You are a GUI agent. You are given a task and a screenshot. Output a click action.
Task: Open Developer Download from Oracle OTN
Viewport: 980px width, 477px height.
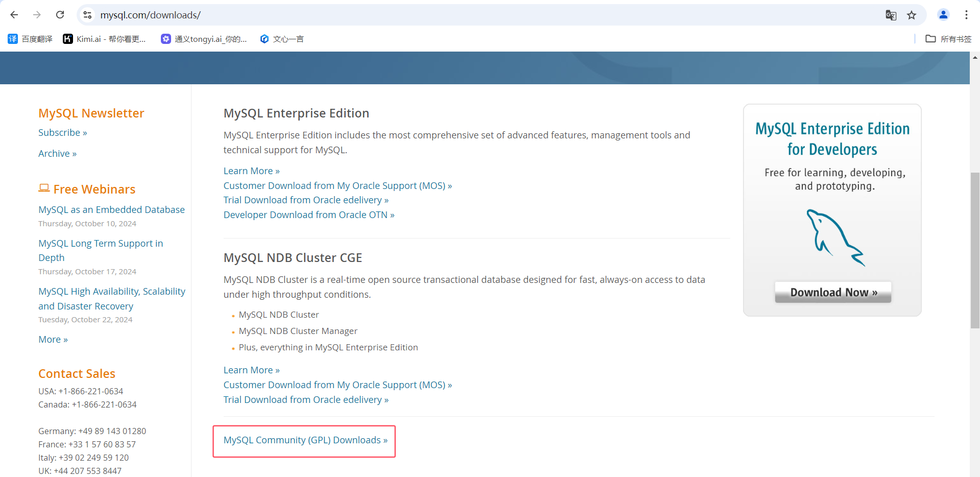pyautogui.click(x=308, y=215)
